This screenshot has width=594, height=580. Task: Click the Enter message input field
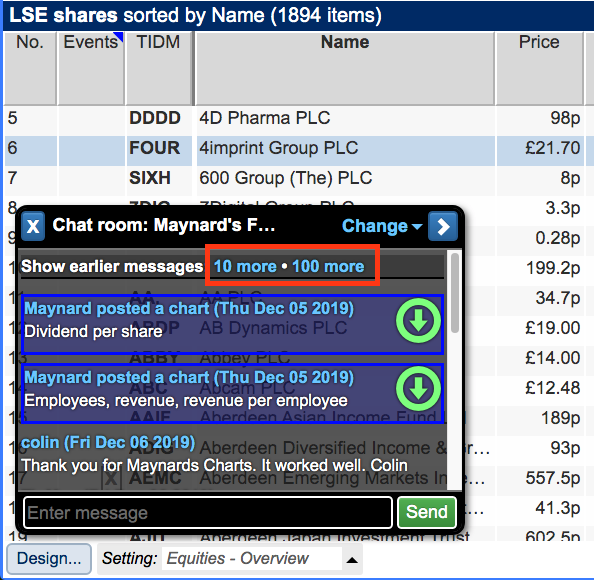(208, 513)
